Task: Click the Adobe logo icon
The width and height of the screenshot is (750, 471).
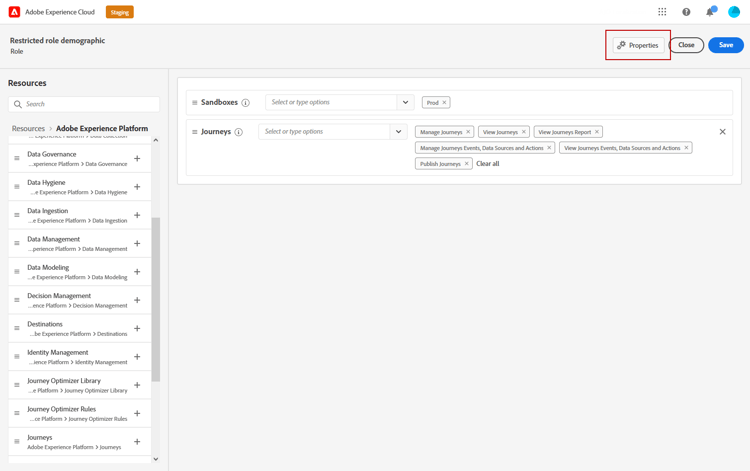Action: 14,12
